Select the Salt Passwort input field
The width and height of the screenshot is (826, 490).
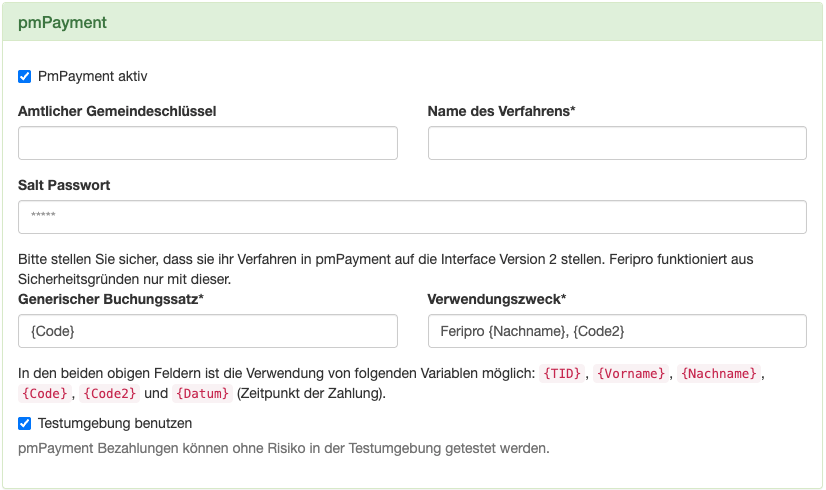(x=412, y=217)
